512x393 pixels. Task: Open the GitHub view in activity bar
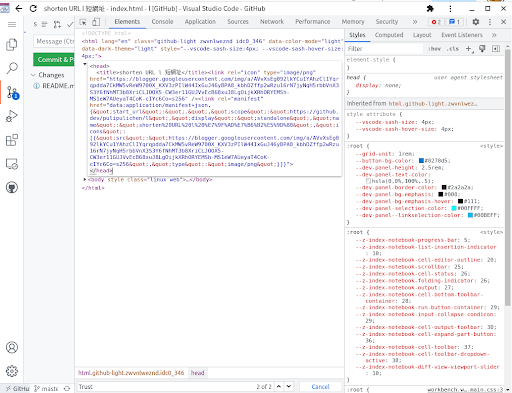pyautogui.click(x=12, y=188)
